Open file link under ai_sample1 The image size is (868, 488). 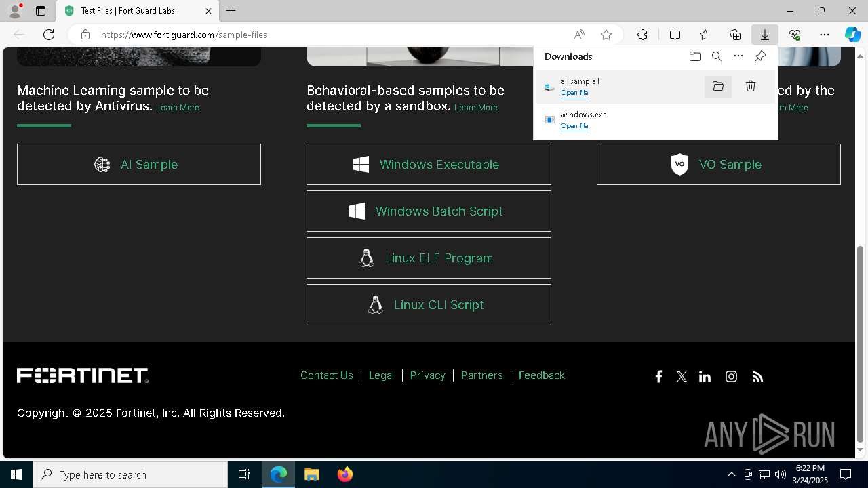pyautogui.click(x=574, y=93)
